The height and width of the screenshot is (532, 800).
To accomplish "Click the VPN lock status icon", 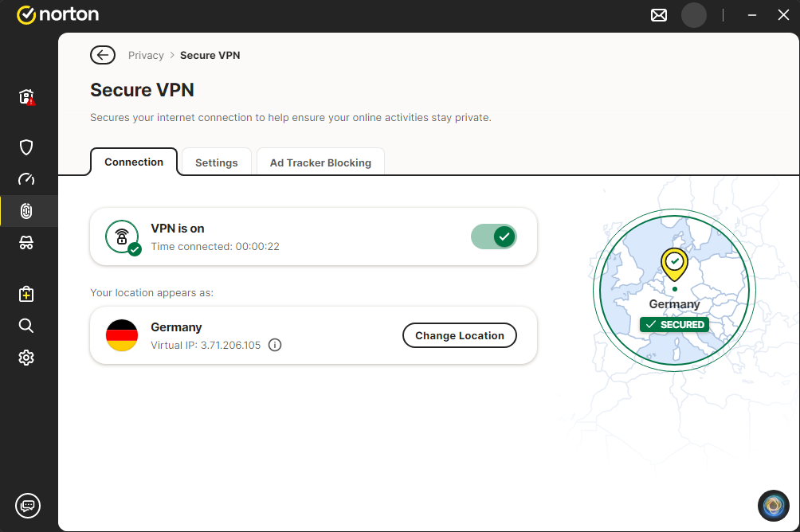I will (123, 237).
